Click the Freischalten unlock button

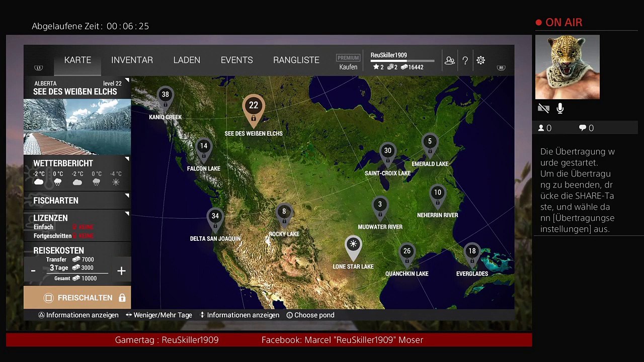[x=77, y=298]
